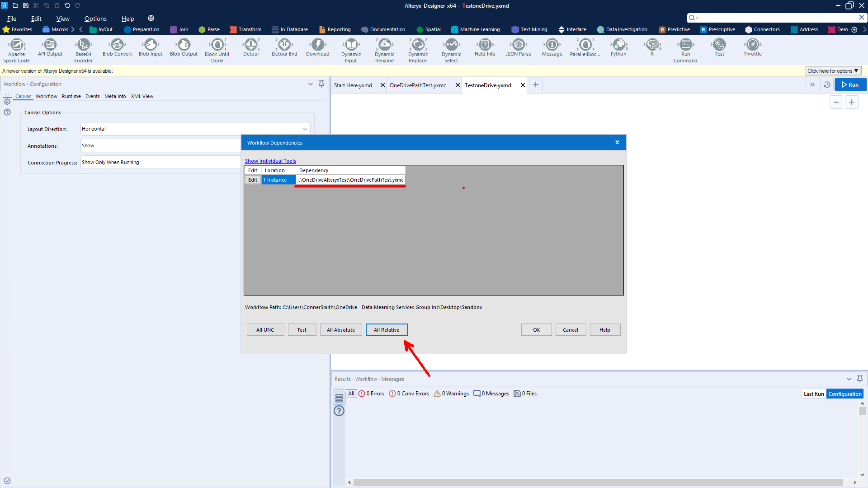Click the Show Individual Tools link
The image size is (868, 488).
pos(270,161)
